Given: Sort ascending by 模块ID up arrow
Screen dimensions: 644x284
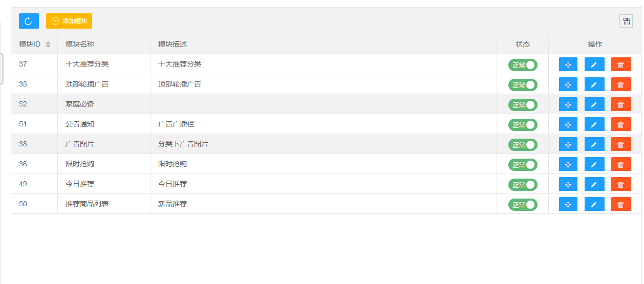Looking at the screenshot, I should coord(48,42).
